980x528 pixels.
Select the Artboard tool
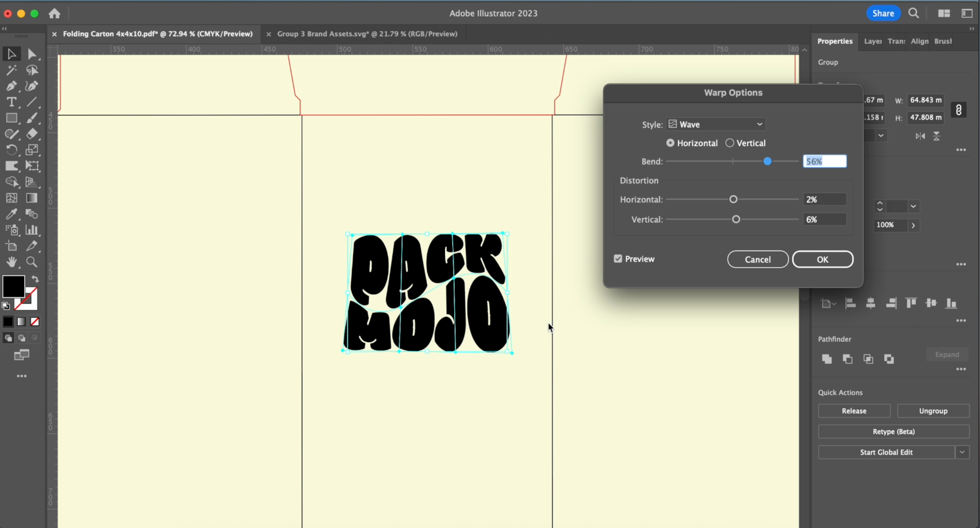tap(11, 246)
